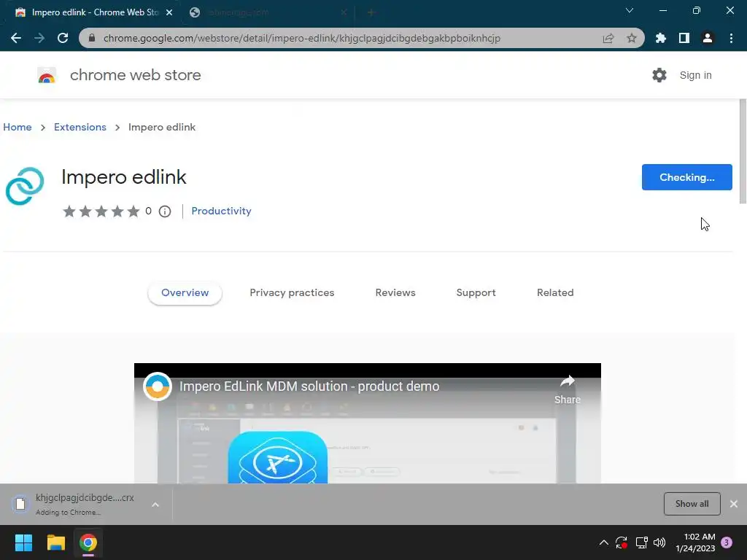Click the sync status tray icon

622,542
